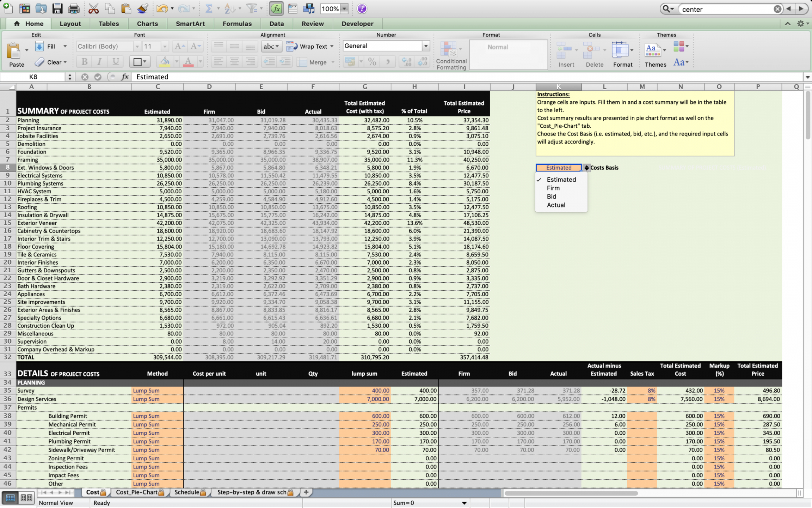
Task: Toggle Bold formatting button
Action: pos(85,62)
